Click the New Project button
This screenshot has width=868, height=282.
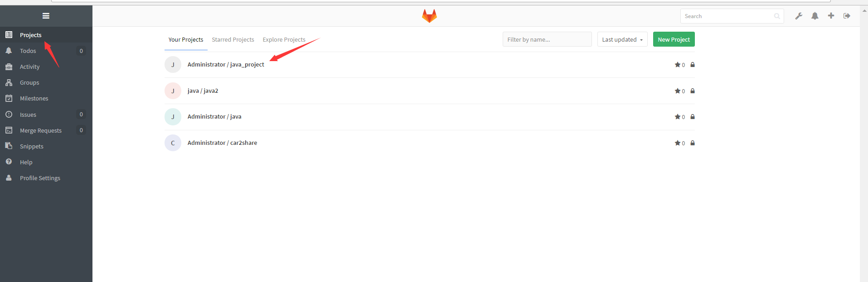tap(674, 39)
